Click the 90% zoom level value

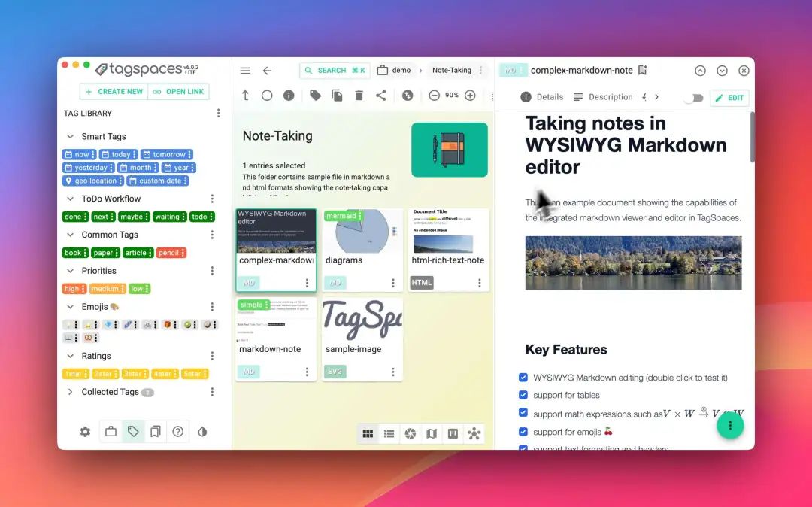click(x=452, y=96)
